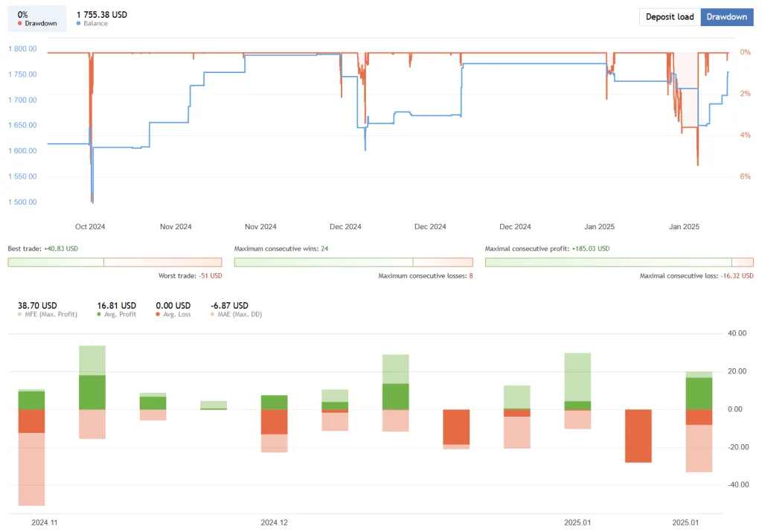
Task: Click the 1 755.38 USD balance value
Action: [102, 15]
